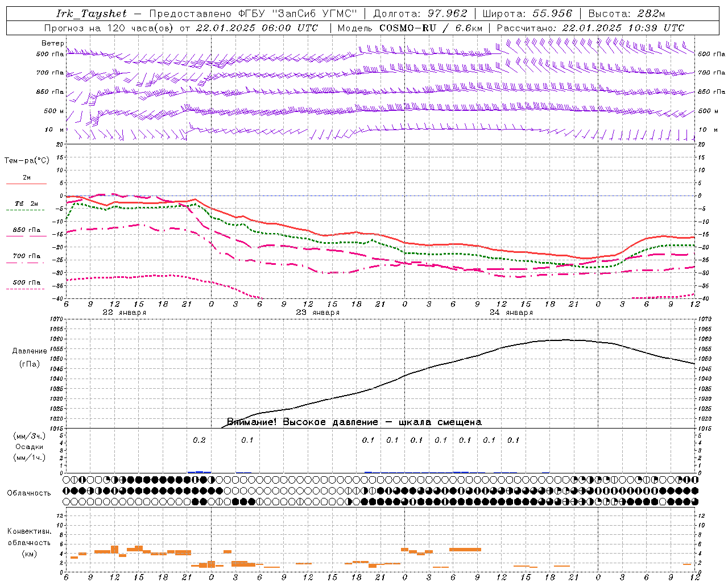Image resolution: width=728 pixels, height=582 pixels.
Task: Click the 'Облачность' cloud cover label
Action: (x=29, y=493)
